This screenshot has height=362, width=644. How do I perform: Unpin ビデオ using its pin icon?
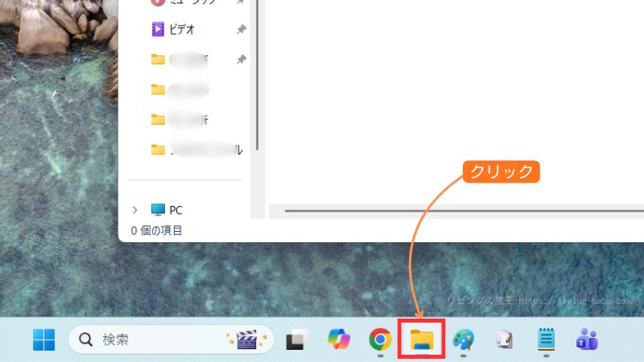[242, 30]
